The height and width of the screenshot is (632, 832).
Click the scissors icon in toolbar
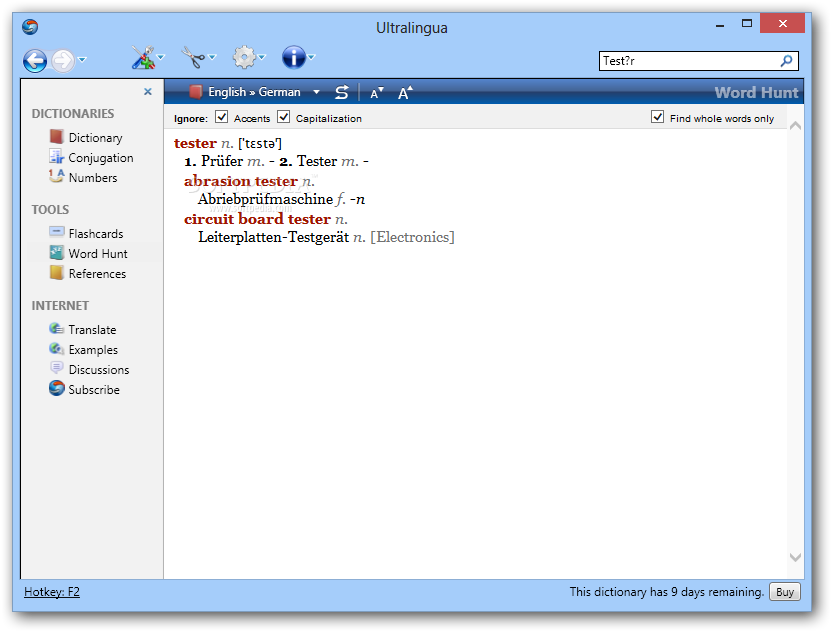pos(193,57)
